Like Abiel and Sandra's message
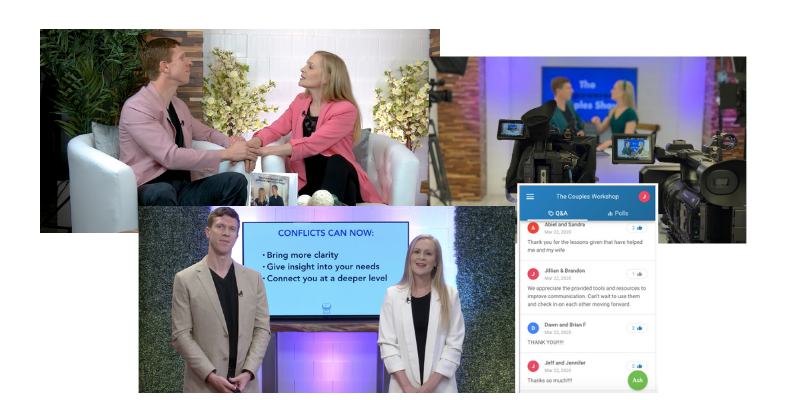This screenshot has width=800, height=400. point(637,229)
